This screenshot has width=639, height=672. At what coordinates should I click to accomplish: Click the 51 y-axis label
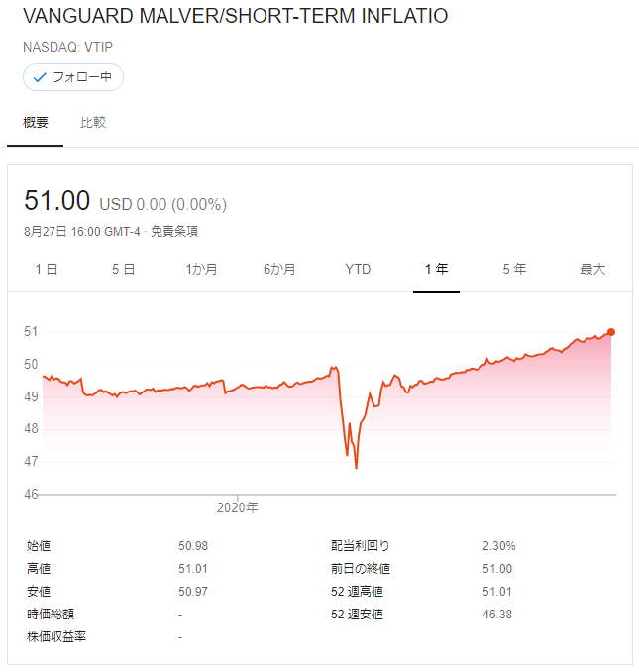coord(31,332)
